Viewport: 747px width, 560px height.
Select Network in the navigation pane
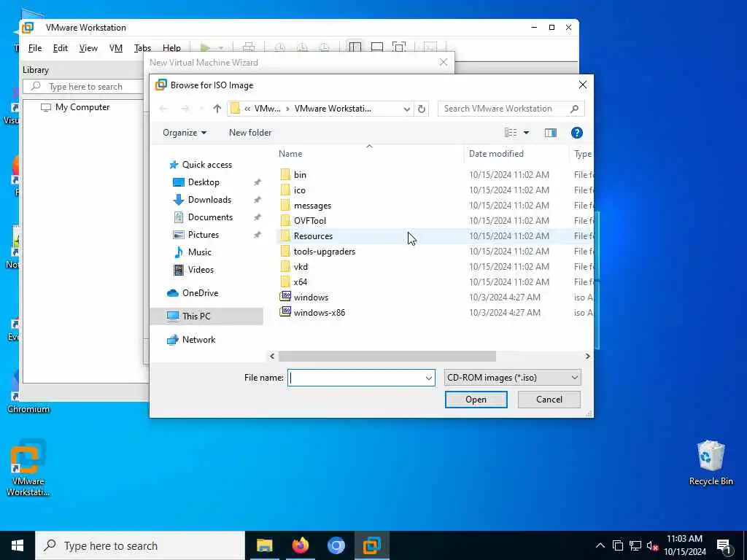tap(198, 340)
